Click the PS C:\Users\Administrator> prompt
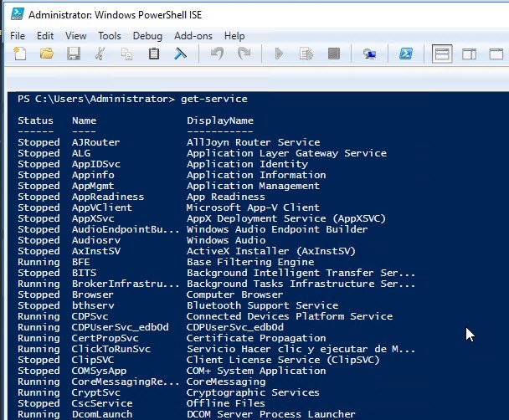The image size is (509, 420). pos(96,99)
